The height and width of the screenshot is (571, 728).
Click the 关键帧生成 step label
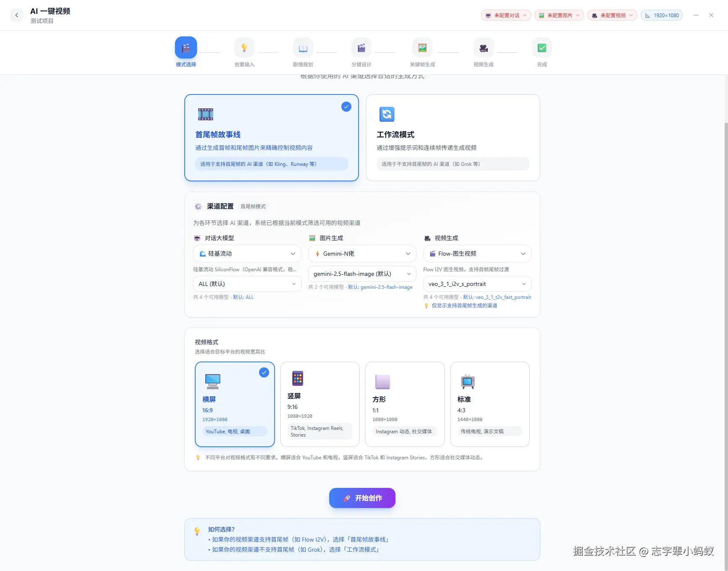[422, 65]
